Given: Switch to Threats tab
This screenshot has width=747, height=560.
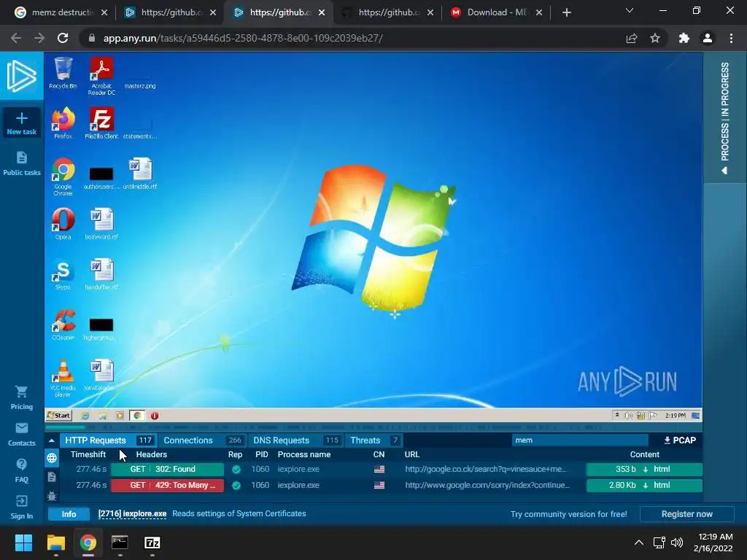Looking at the screenshot, I should click(374, 440).
